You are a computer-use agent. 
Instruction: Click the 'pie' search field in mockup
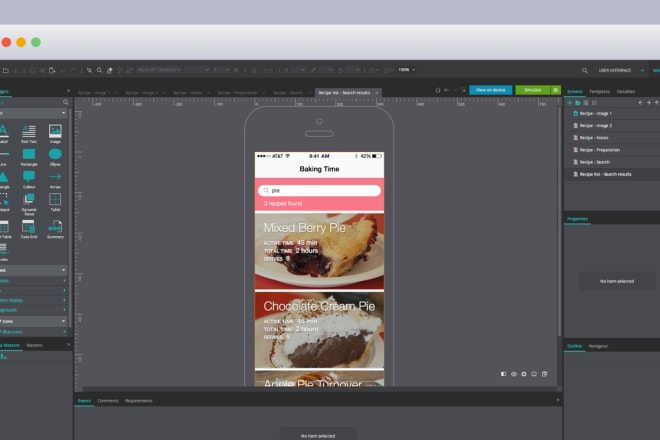pos(319,191)
